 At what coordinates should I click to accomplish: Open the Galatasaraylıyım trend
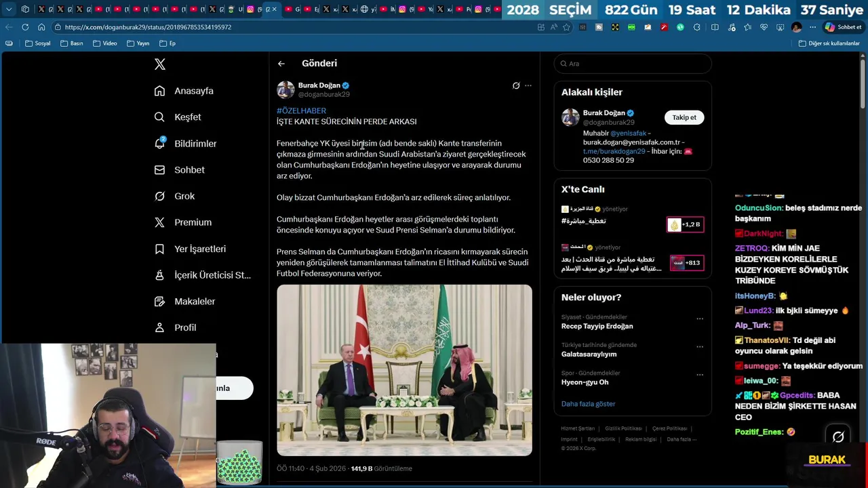click(589, 354)
